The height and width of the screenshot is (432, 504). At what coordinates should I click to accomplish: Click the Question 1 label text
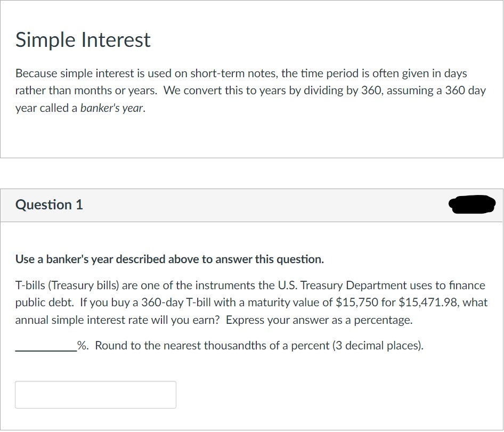[x=49, y=205]
